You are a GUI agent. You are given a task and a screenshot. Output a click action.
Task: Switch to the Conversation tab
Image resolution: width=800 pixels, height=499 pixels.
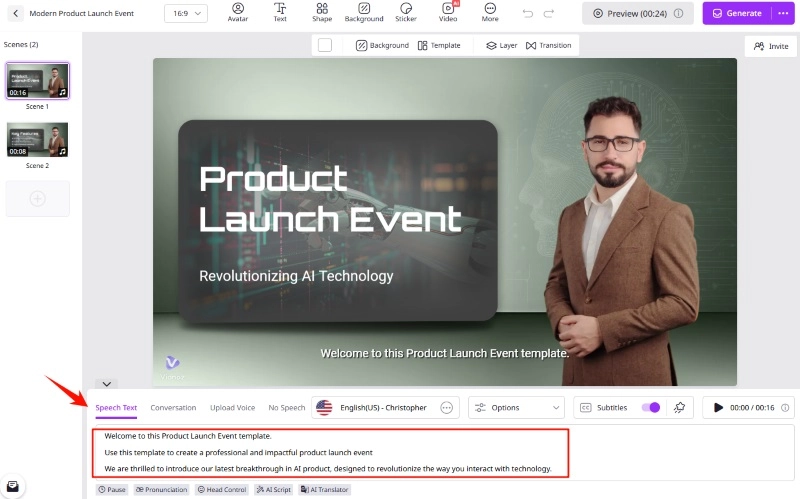pyautogui.click(x=173, y=408)
